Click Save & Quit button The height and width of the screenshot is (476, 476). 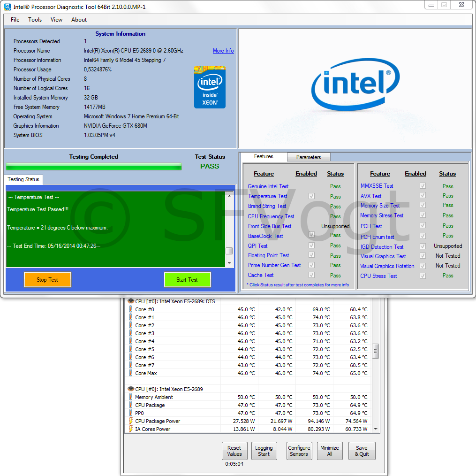point(362,451)
